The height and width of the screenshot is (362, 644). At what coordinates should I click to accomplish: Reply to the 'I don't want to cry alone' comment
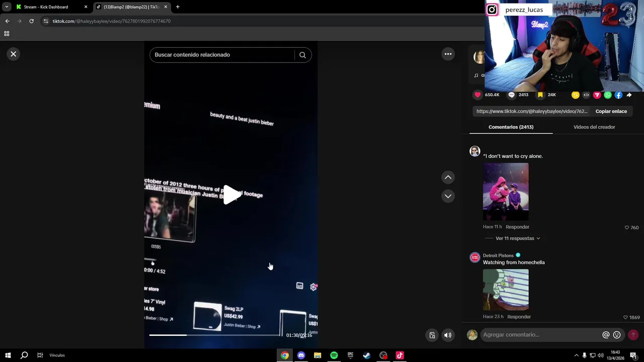[x=517, y=227]
